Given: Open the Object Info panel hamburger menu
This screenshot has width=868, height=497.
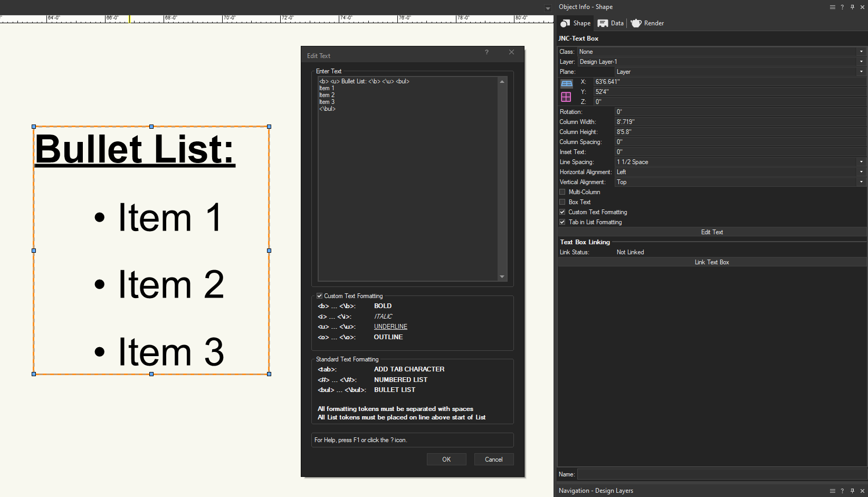Looking at the screenshot, I should click(x=832, y=7).
